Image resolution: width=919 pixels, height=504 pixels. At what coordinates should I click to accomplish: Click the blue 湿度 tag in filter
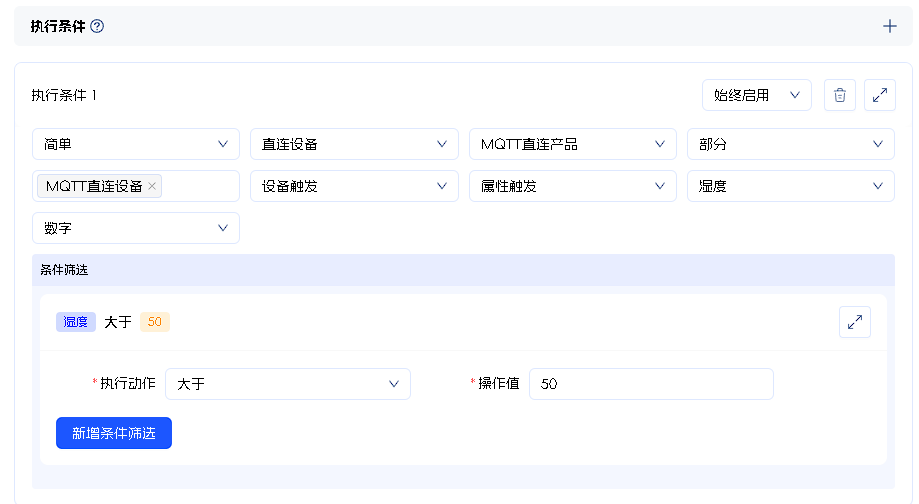(x=76, y=322)
